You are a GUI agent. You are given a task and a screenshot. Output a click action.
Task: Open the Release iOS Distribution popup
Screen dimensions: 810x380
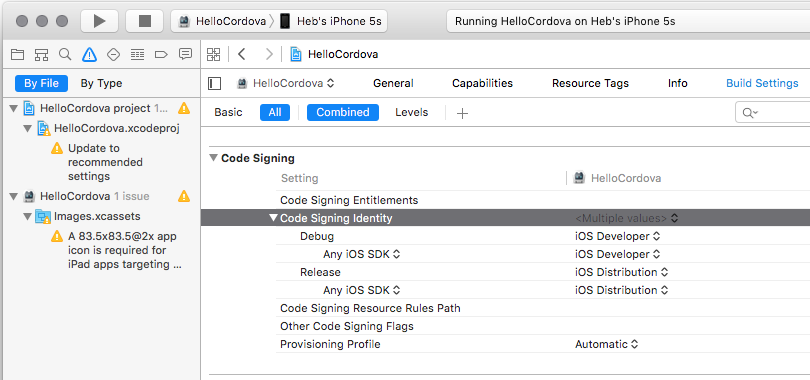621,272
